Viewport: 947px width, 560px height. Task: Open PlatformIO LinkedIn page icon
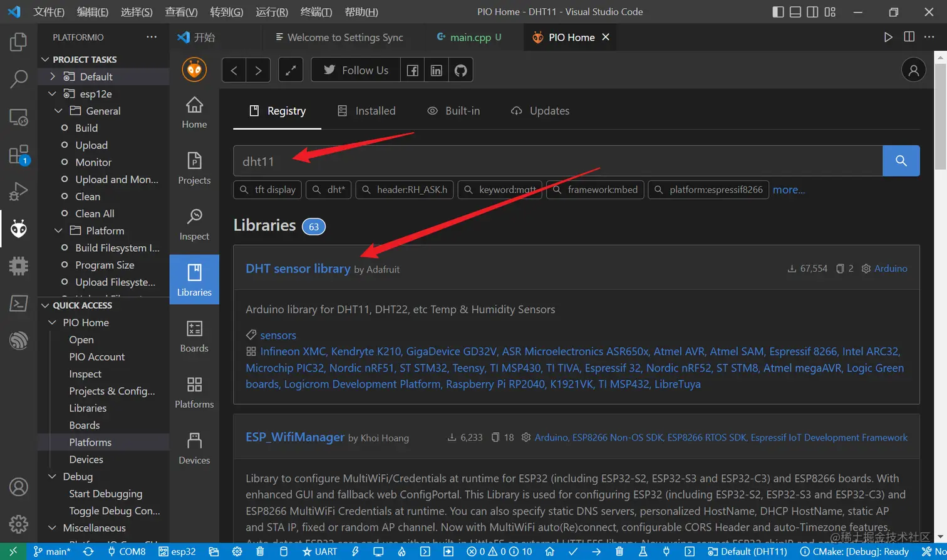click(x=437, y=70)
